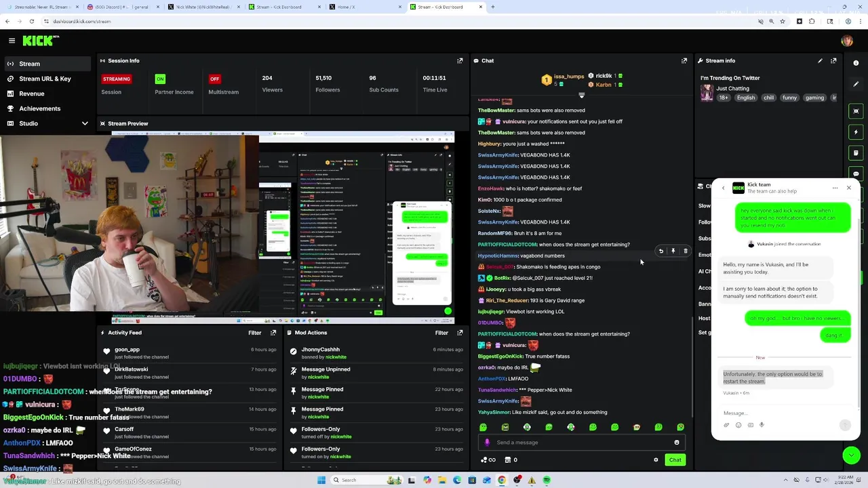The height and width of the screenshot is (488, 868).
Task: Collapse the pinned leaderboard arrow in Chat
Action: pyautogui.click(x=581, y=96)
